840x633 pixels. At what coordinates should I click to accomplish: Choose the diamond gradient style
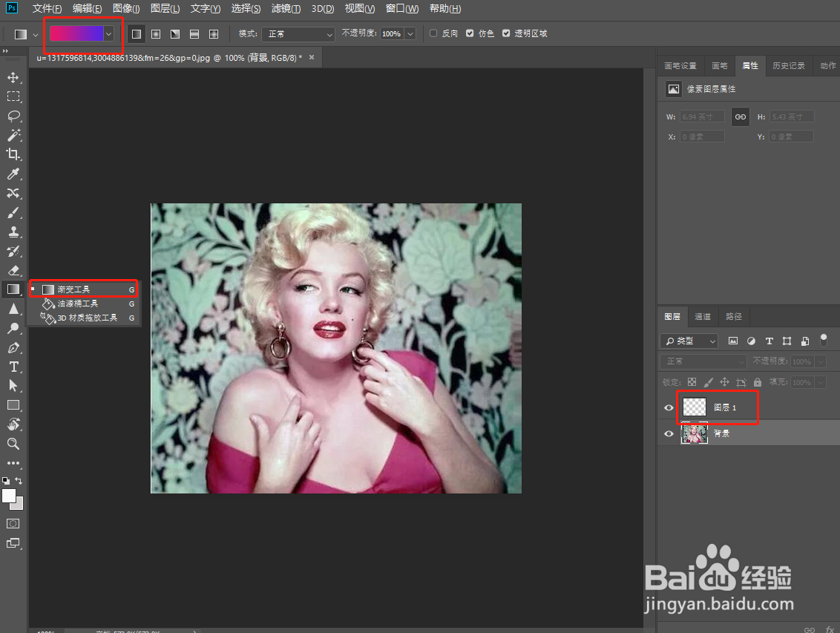[214, 33]
